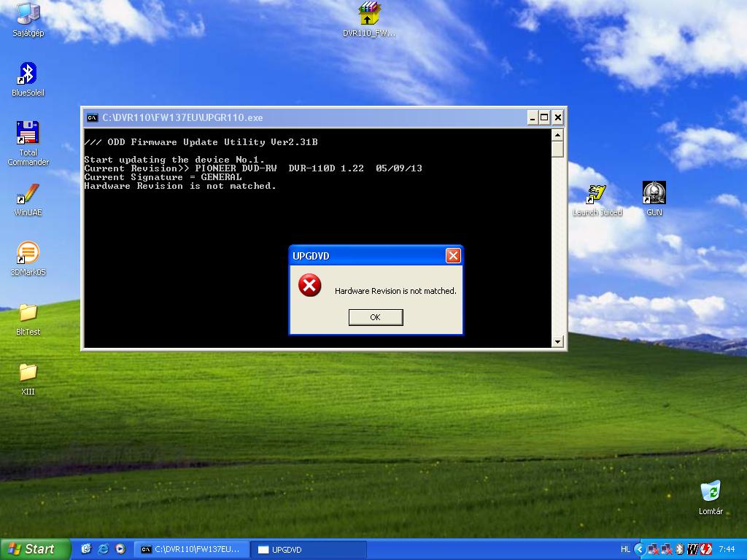Image resolution: width=747 pixels, height=560 pixels.
Task: Select the WinUAE desktop shortcut
Action: click(x=28, y=195)
